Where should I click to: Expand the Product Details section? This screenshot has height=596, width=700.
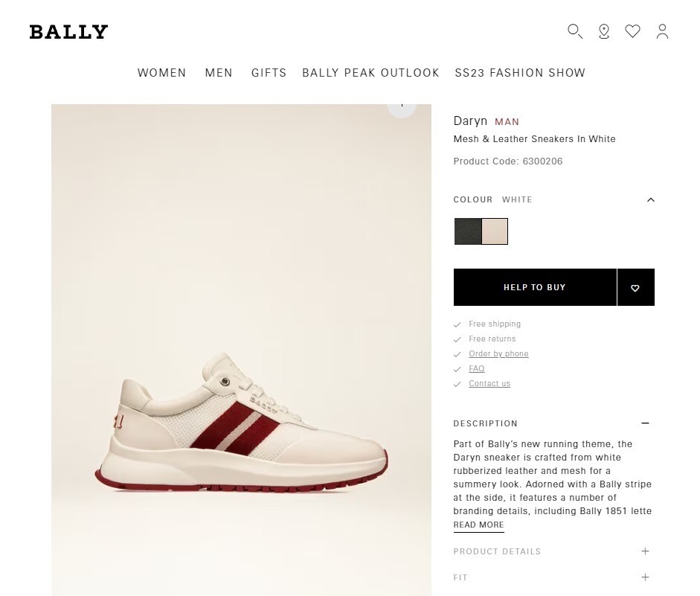click(x=645, y=551)
